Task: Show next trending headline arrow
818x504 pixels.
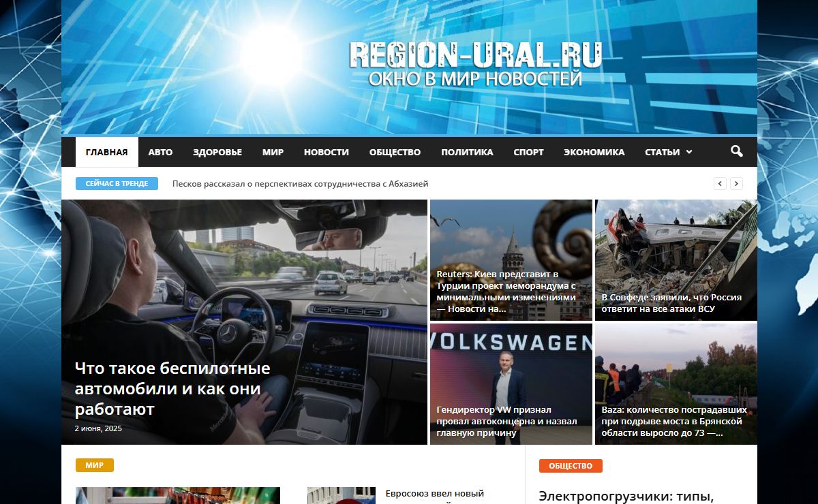Action: (x=736, y=183)
